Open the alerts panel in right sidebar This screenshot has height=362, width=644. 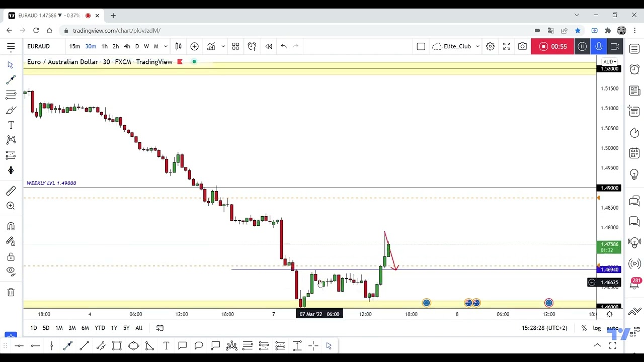point(634,69)
